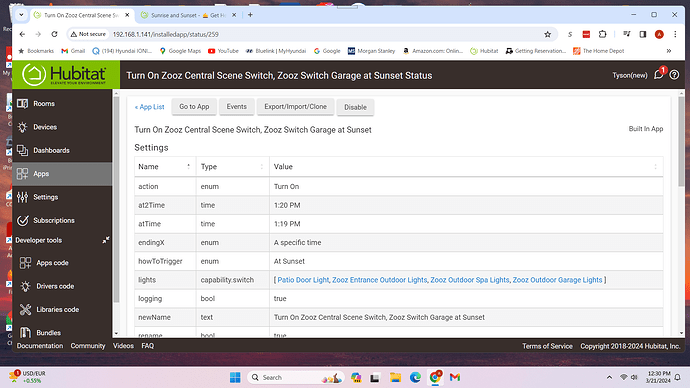Image resolution: width=690 pixels, height=388 pixels.
Task: Open the Dashboards sidebar icon
Action: (22, 150)
